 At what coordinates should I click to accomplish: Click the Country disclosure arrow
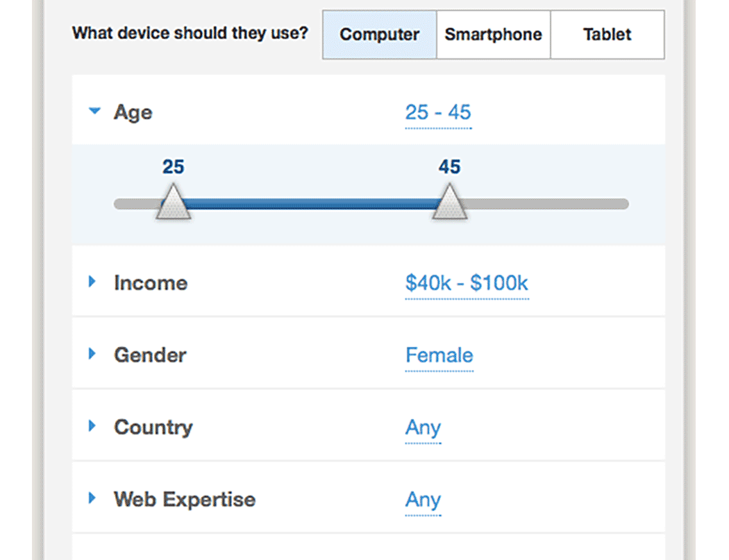93,427
